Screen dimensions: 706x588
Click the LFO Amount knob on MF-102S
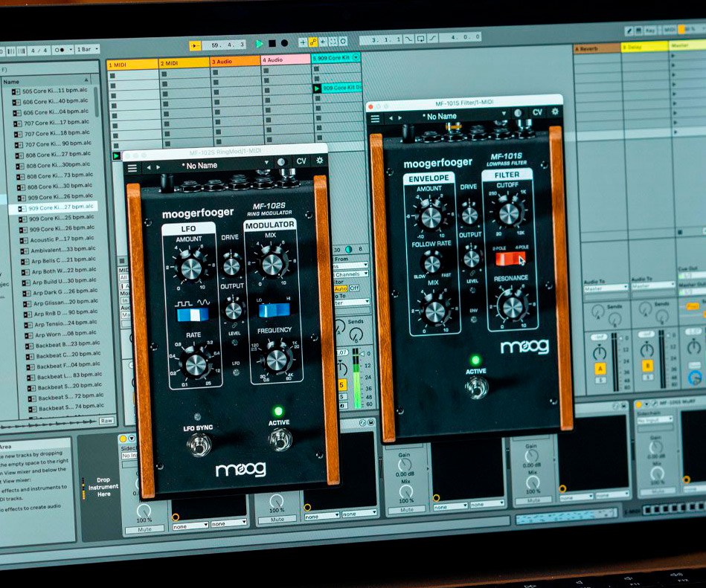[191, 268]
